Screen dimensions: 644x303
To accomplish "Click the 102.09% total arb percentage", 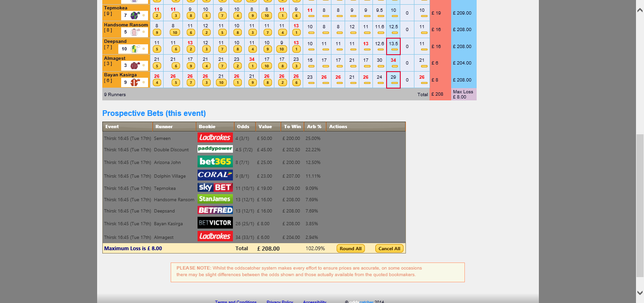I will pyautogui.click(x=315, y=248).
